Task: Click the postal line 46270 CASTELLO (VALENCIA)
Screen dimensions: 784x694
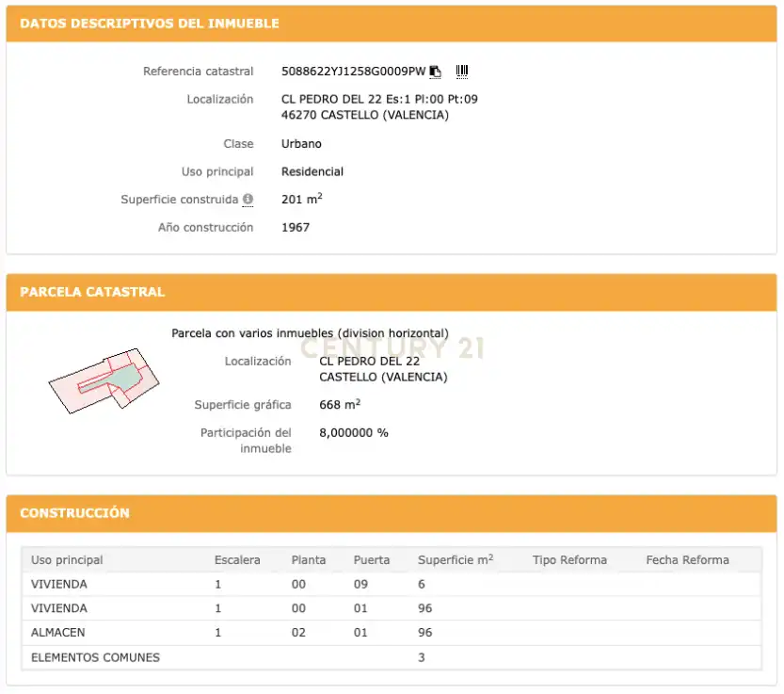Action: 365,115
